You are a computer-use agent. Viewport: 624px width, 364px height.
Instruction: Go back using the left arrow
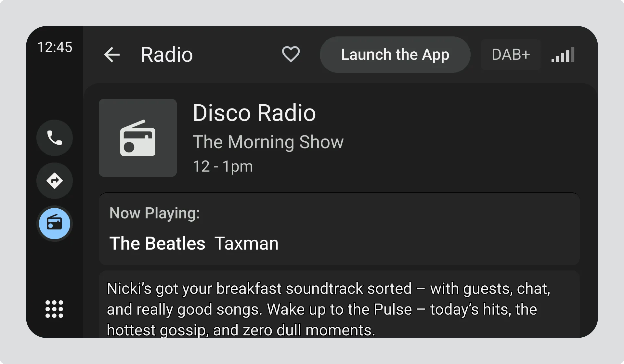(x=112, y=55)
